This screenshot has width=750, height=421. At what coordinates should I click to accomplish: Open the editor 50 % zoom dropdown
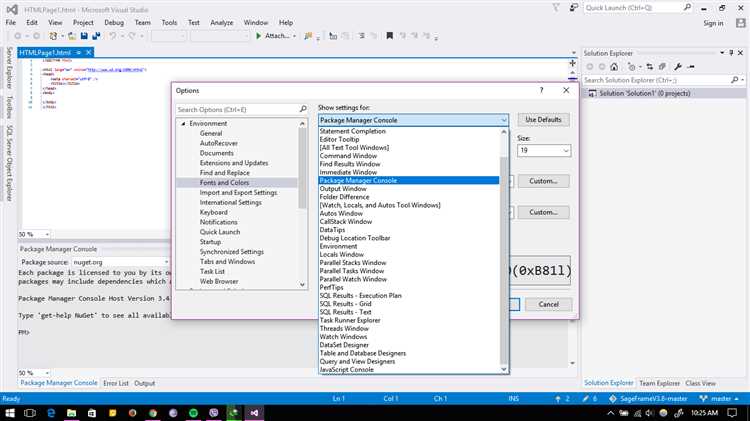click(47, 234)
